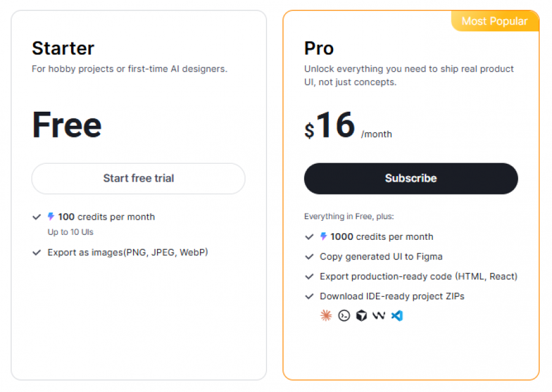
Task: Click the Windsurf icon
Action: (x=379, y=315)
